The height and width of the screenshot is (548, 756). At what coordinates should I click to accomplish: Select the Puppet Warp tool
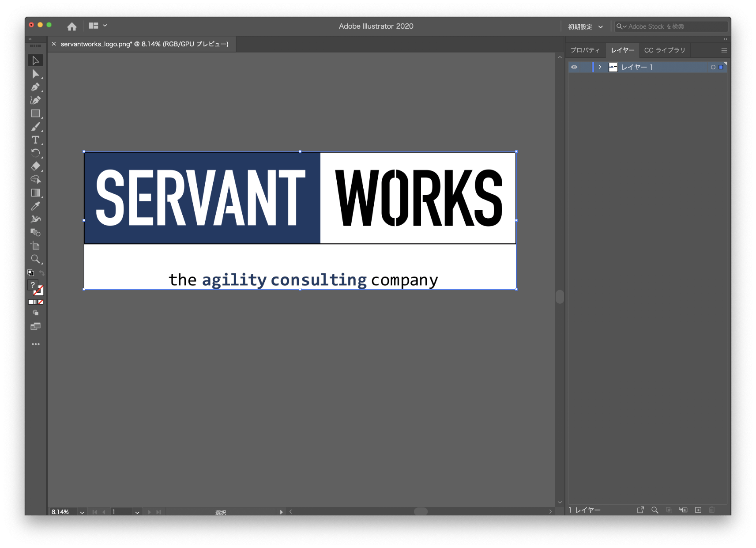[36, 219]
